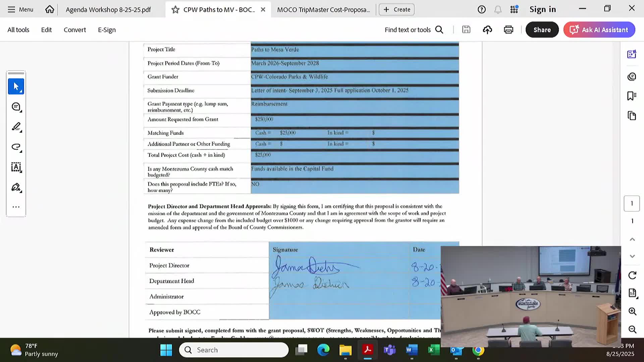Go to next page chevron

point(632,256)
